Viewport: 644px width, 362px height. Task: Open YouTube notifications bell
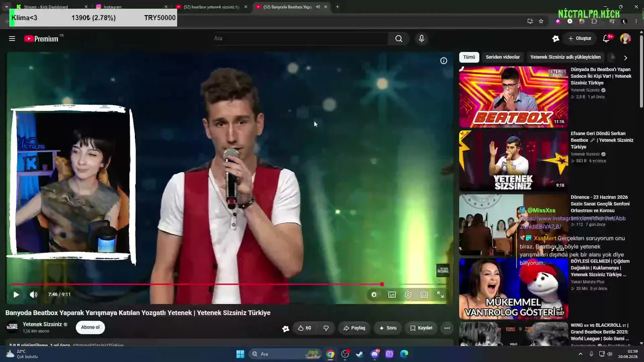[x=607, y=39]
